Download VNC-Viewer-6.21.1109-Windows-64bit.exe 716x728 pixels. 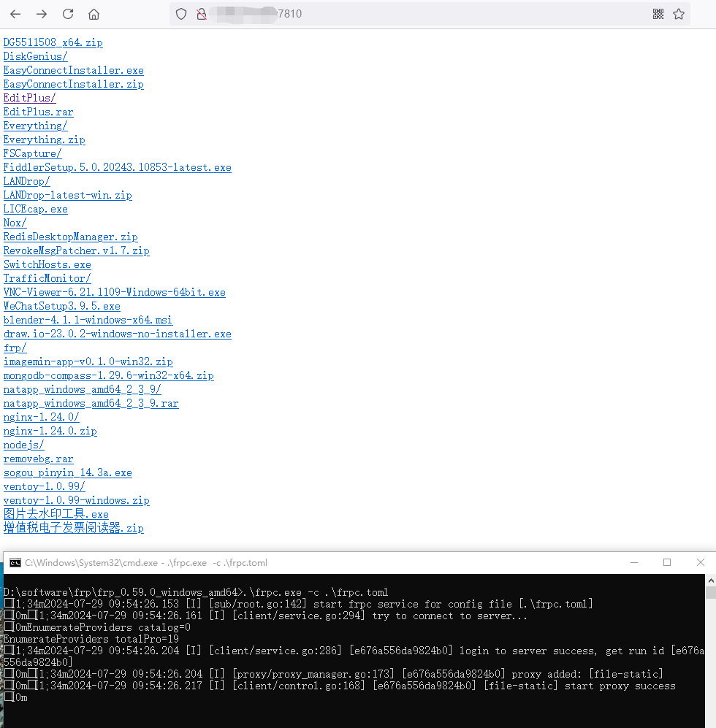114,293
